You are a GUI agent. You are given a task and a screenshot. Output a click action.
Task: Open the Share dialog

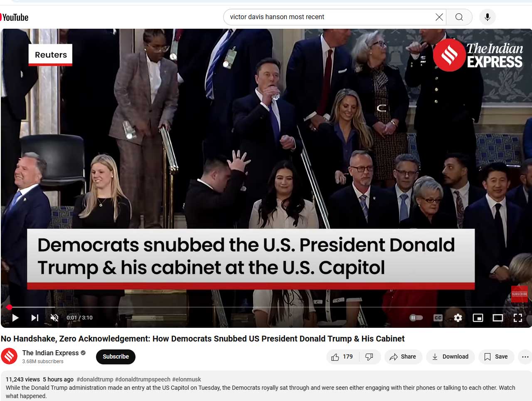[x=403, y=357]
